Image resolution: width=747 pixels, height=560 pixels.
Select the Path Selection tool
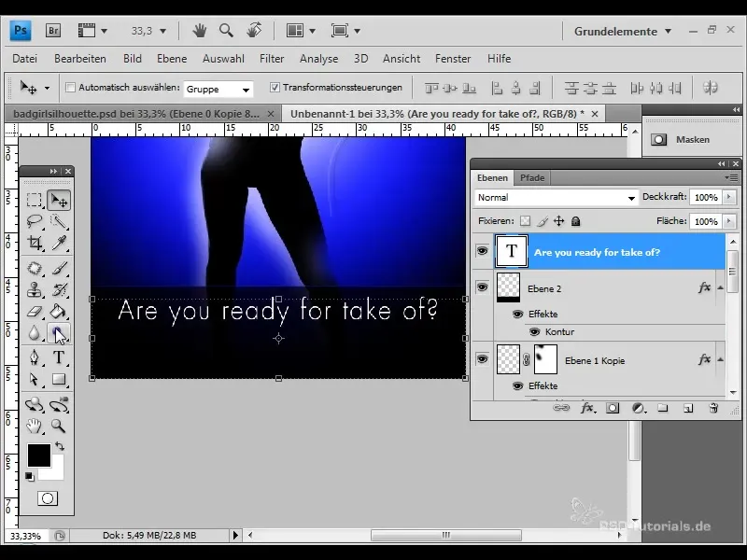pos(35,379)
